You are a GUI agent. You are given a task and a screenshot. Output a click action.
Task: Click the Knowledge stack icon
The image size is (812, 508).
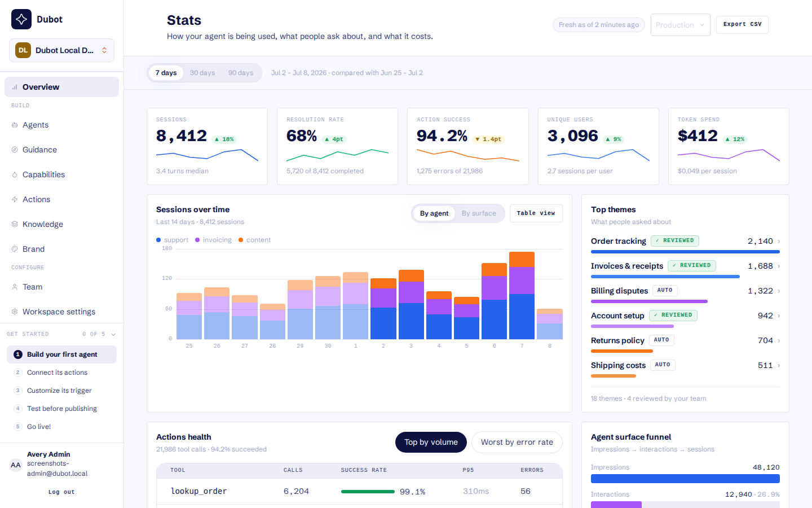point(15,224)
